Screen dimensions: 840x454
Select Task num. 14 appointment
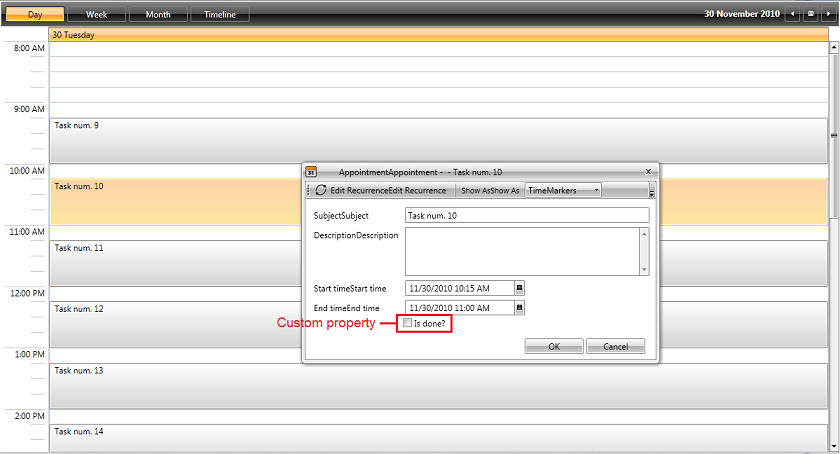click(439, 438)
